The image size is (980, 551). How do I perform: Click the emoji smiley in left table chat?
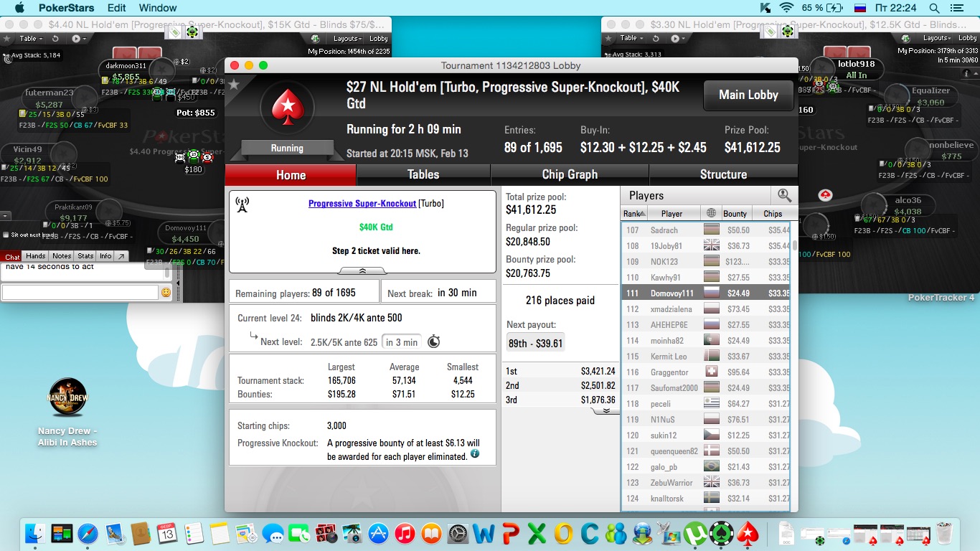click(166, 293)
